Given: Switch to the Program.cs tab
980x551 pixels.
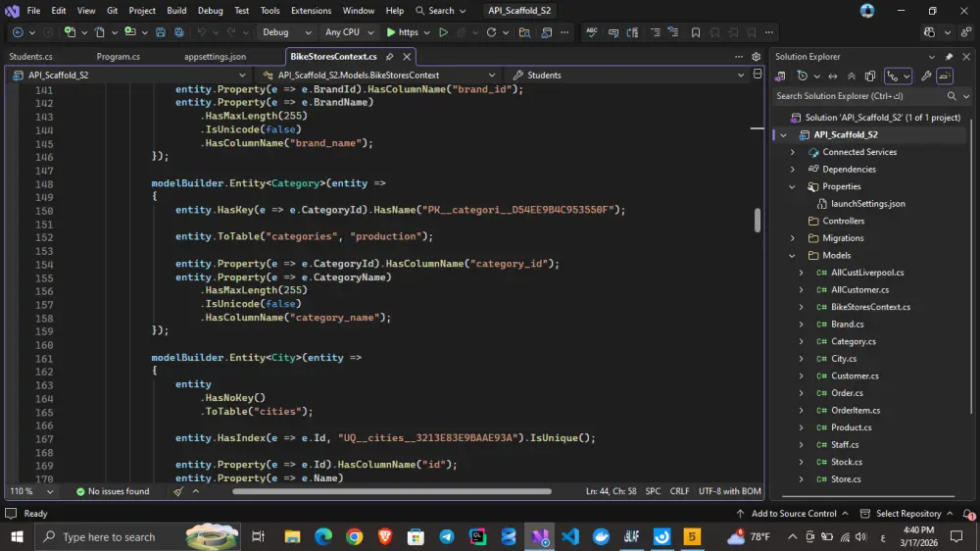Looking at the screenshot, I should click(119, 56).
